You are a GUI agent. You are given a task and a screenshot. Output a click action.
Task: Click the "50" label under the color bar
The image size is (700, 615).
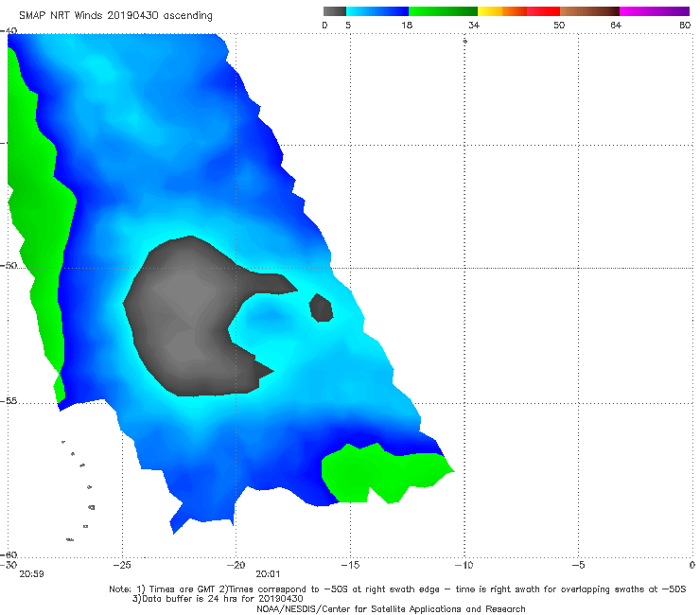point(559,25)
